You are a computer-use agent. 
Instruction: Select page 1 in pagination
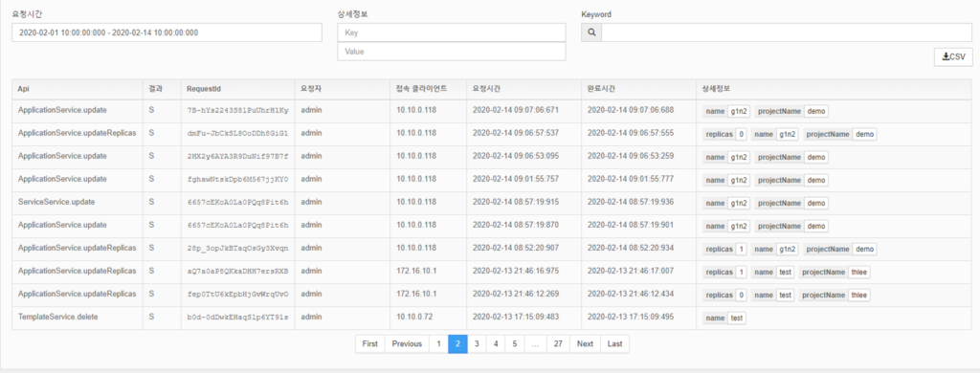pos(438,343)
